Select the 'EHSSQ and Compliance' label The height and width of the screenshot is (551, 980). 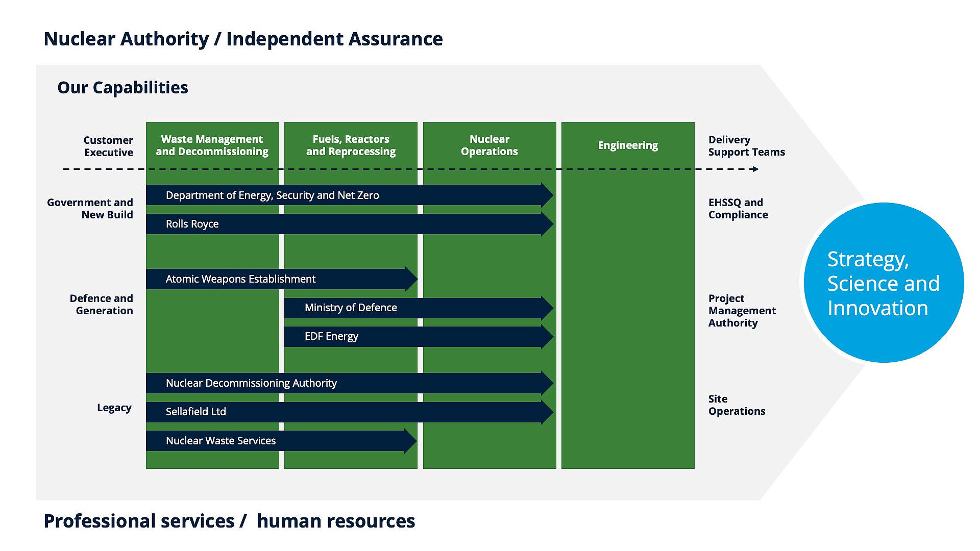click(x=738, y=209)
